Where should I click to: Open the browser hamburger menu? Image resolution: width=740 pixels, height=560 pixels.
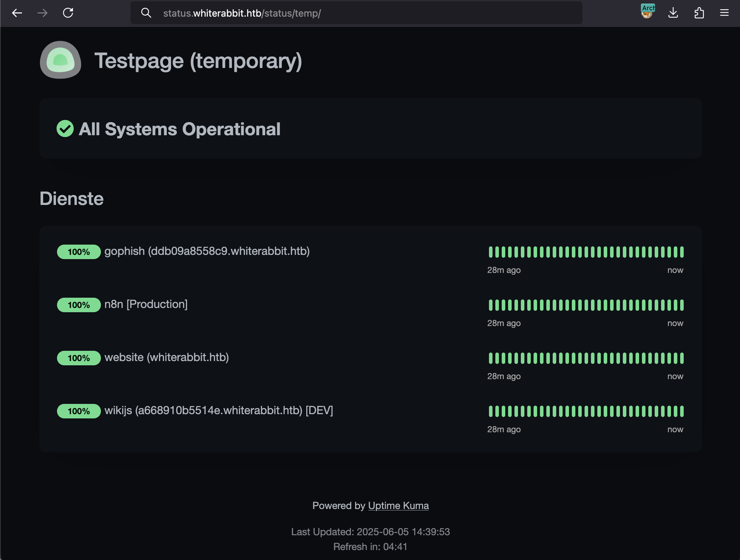pos(724,13)
